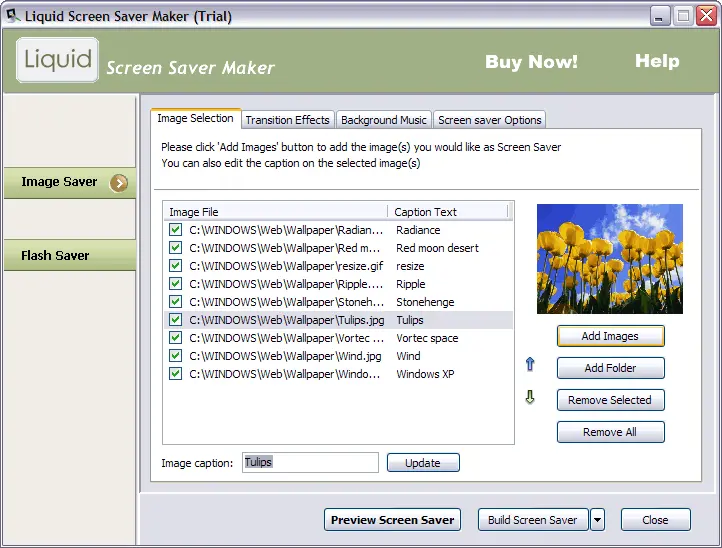Uncheck the Stonehenge image checkbox
Image resolution: width=722 pixels, height=548 pixels.
[176, 302]
